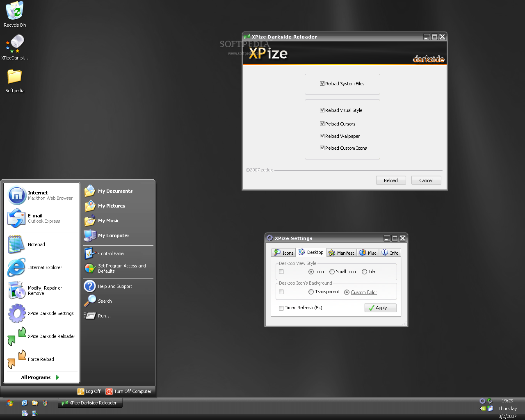
Task: Open My Documents in Start menu
Action: [x=118, y=191]
